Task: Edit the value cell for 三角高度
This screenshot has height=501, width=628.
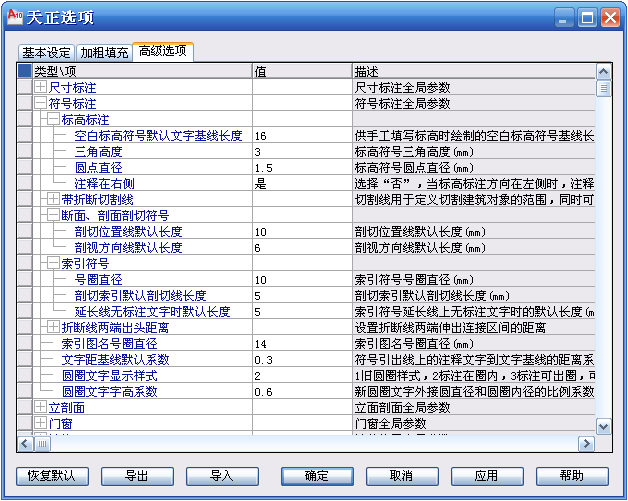Action: (300, 151)
